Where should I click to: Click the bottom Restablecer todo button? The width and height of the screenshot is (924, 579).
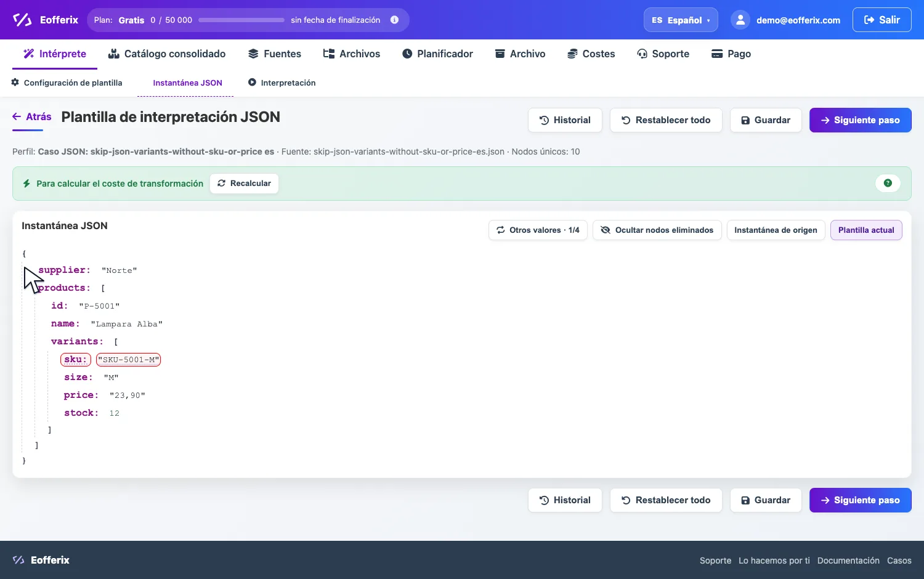coord(666,500)
